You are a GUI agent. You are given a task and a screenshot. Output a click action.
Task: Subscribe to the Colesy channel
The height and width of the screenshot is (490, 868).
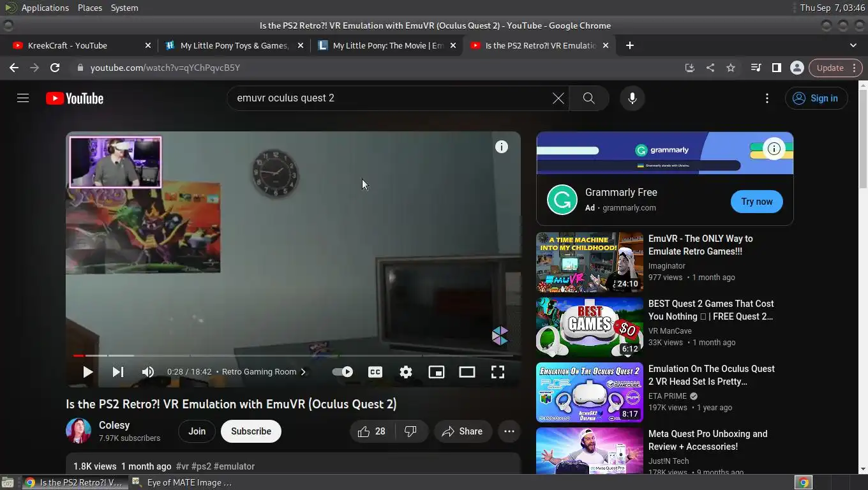click(251, 431)
